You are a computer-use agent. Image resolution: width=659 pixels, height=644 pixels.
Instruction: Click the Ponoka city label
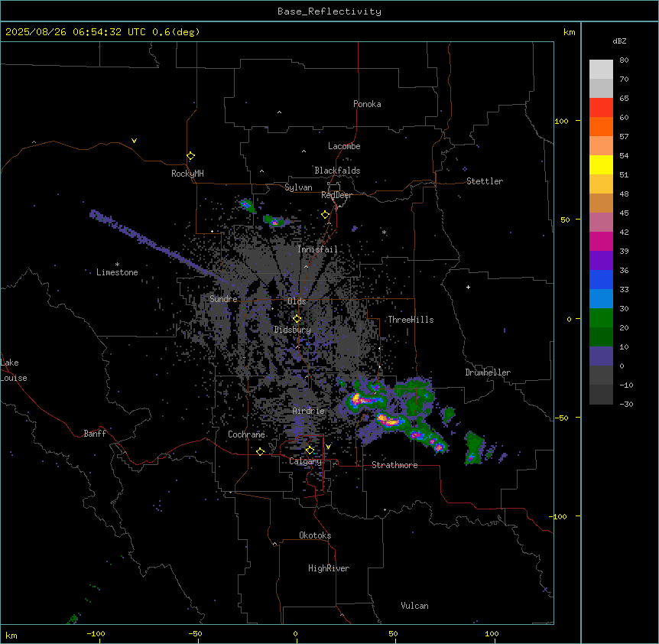click(367, 104)
